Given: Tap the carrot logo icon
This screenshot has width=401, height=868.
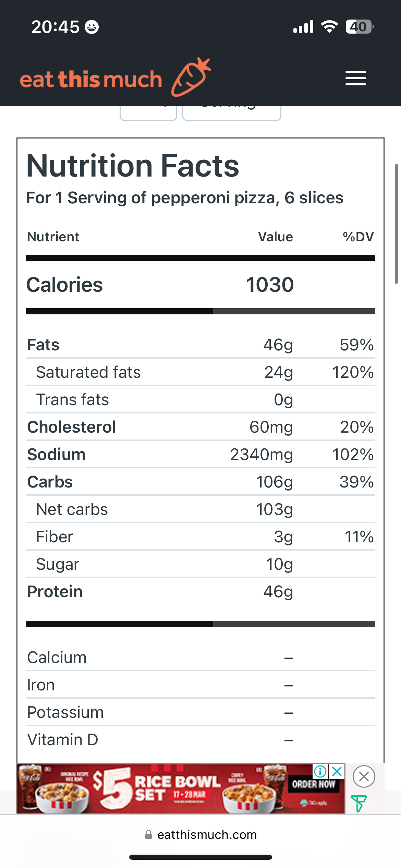Looking at the screenshot, I should (191, 77).
